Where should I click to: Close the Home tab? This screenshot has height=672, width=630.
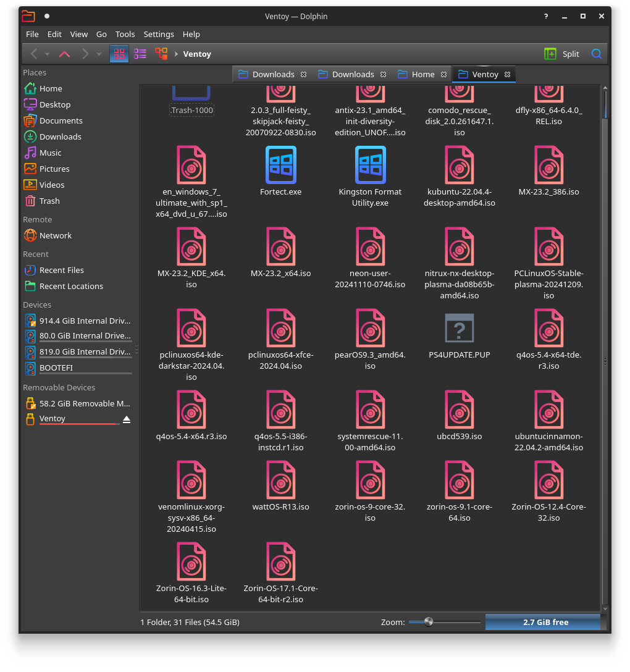[443, 75]
